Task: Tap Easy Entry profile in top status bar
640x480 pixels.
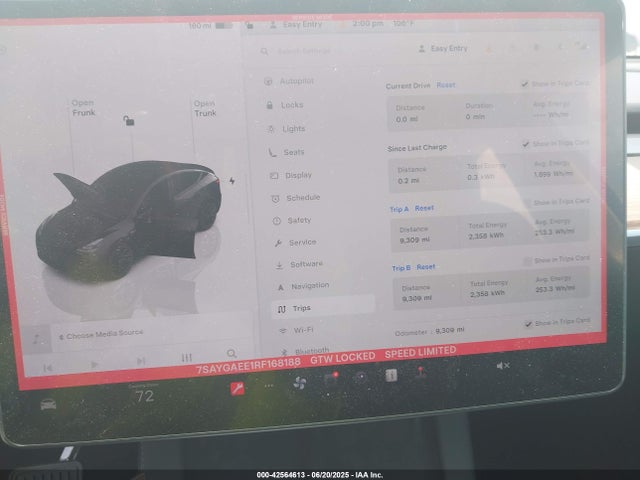Action: [x=296, y=24]
